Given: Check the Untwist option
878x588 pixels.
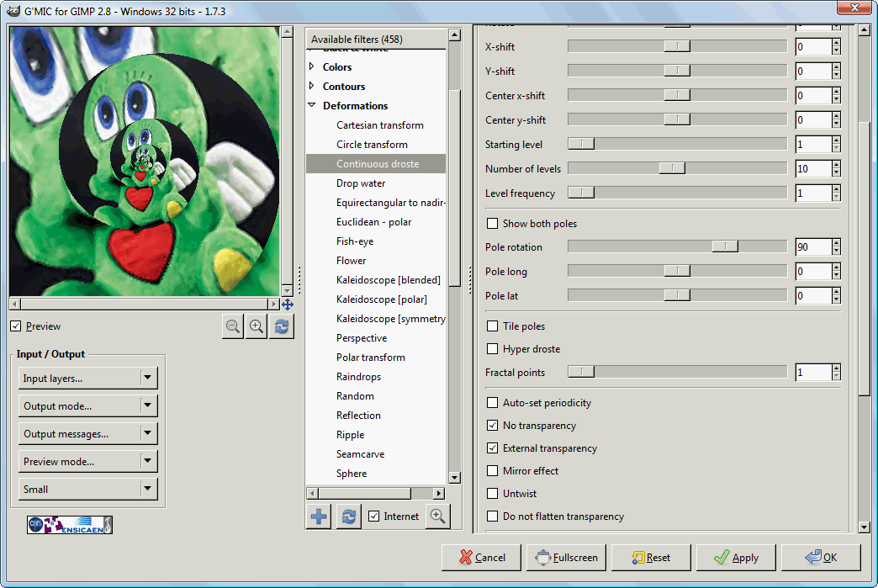Looking at the screenshot, I should (492, 493).
